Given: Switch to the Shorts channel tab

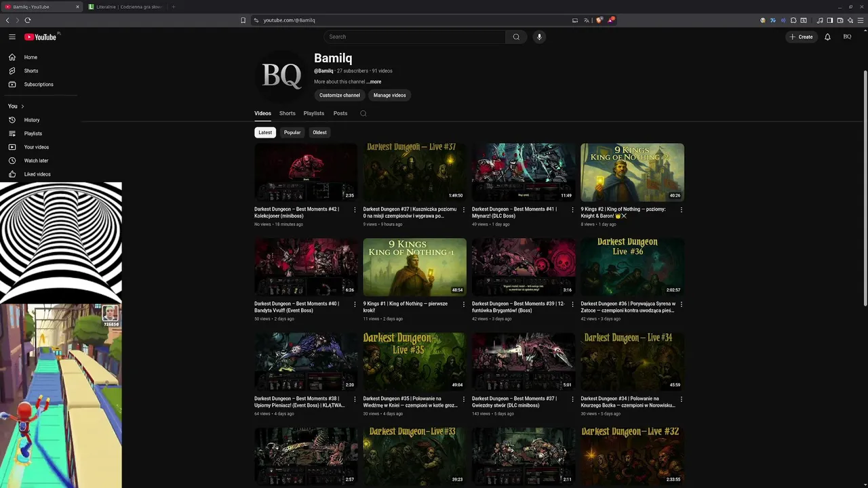Looking at the screenshot, I should click(288, 113).
